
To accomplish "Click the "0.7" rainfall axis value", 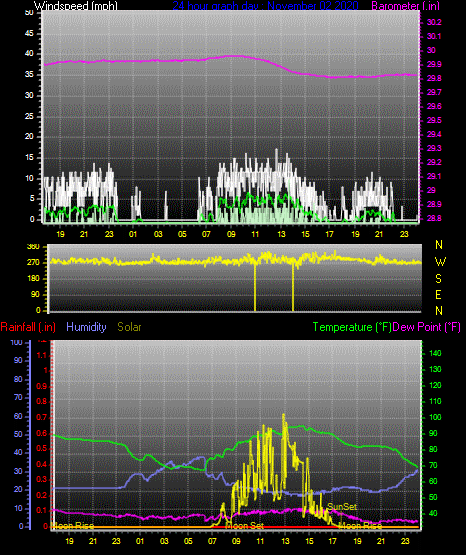I will click(x=42, y=417).
